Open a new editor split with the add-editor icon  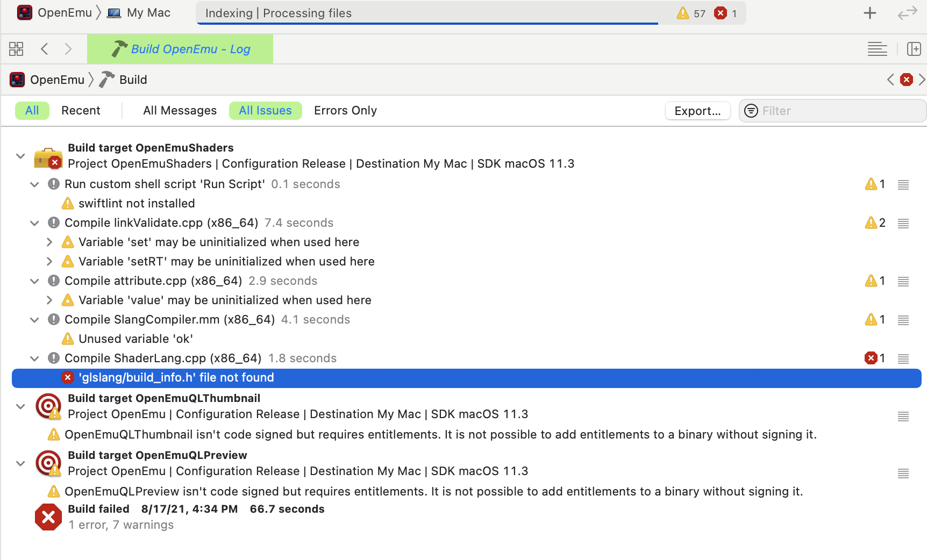point(914,48)
